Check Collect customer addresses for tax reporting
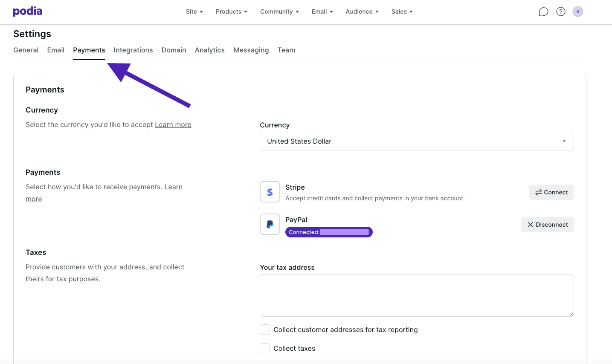 coord(265,329)
